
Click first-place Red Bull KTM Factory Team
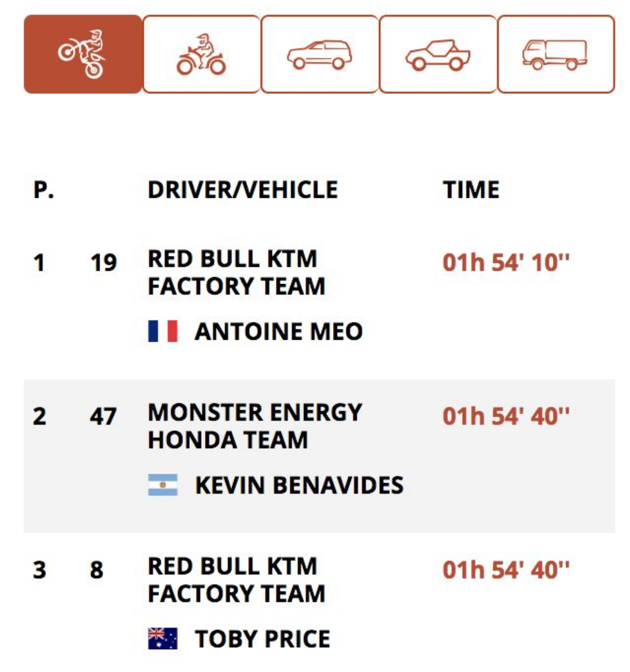pyautogui.click(x=236, y=273)
